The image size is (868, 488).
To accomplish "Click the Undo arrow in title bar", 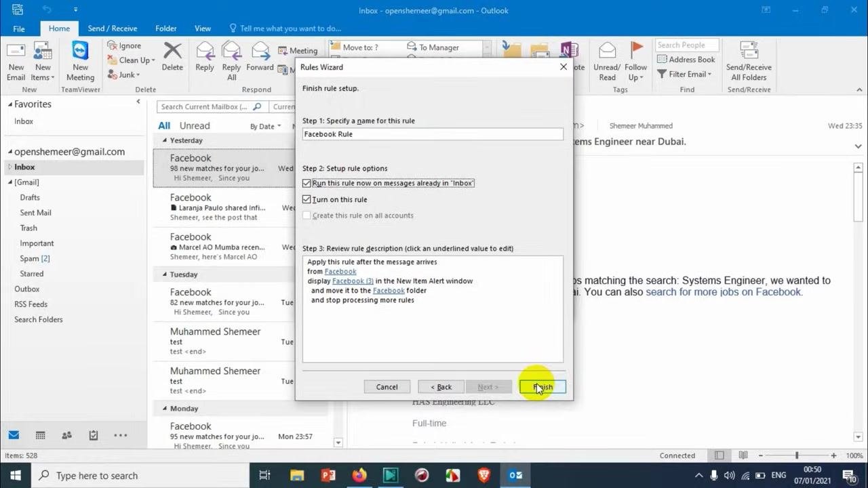I will 47,9.
